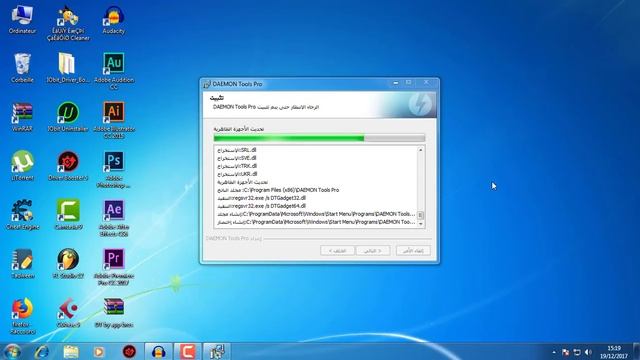The image size is (640, 360).
Task: Open the Action Center flag icon
Action: point(565,352)
